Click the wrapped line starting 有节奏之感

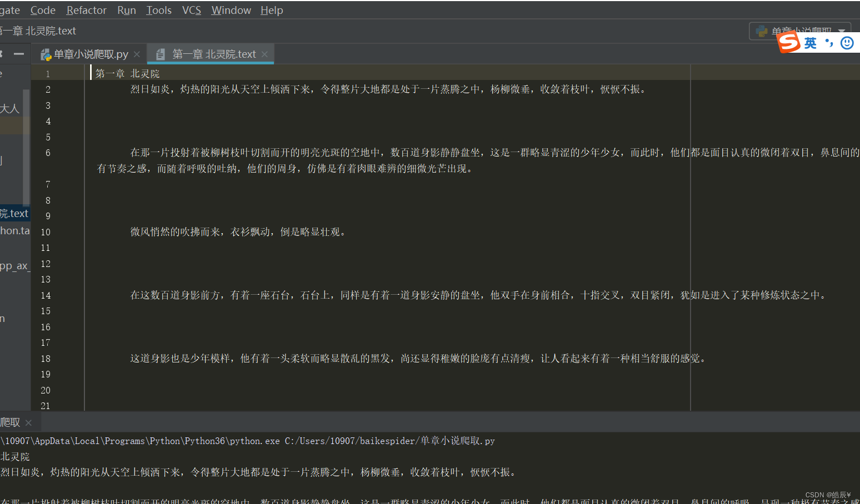(286, 168)
